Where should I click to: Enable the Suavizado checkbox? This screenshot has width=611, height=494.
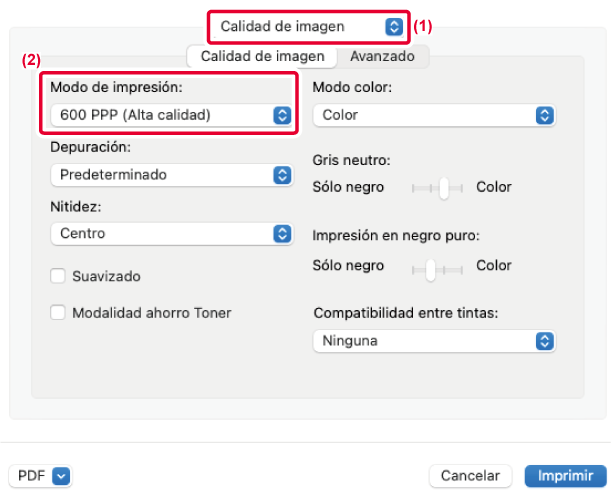tap(59, 275)
